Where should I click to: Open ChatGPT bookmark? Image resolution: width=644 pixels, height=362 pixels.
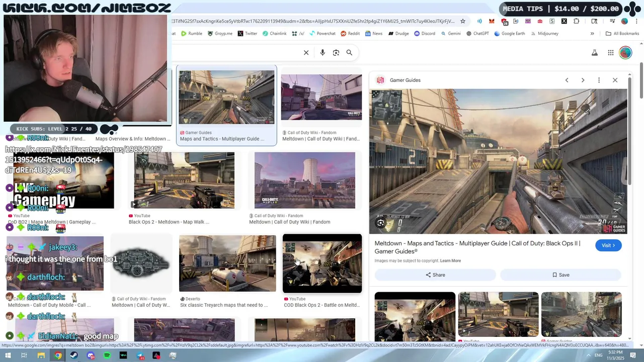click(477, 34)
